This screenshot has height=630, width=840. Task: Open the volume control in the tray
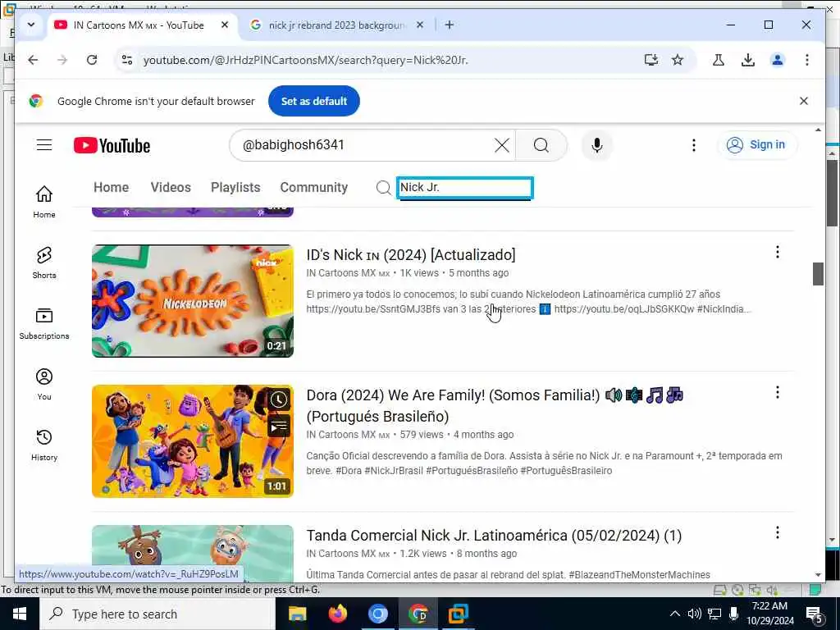(694, 614)
